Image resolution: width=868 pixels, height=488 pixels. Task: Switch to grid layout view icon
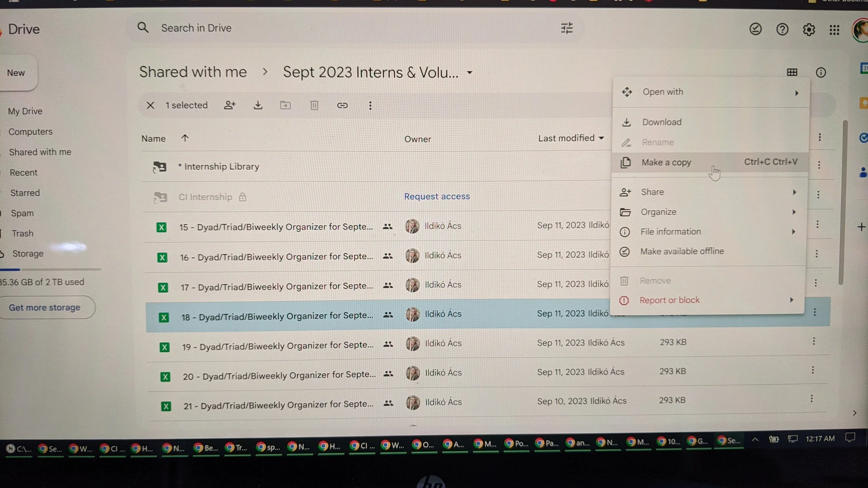click(792, 72)
